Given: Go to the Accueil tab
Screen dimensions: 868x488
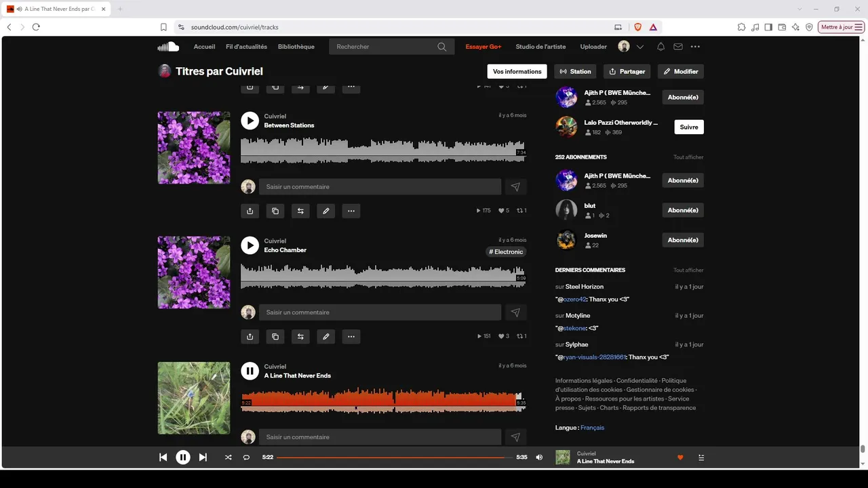Looking at the screenshot, I should pyautogui.click(x=204, y=47).
